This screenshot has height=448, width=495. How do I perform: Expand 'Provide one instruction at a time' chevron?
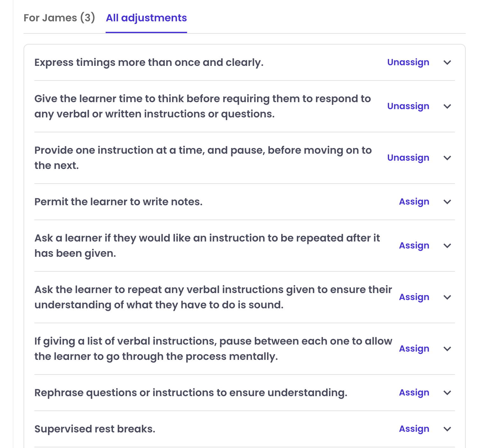click(447, 158)
